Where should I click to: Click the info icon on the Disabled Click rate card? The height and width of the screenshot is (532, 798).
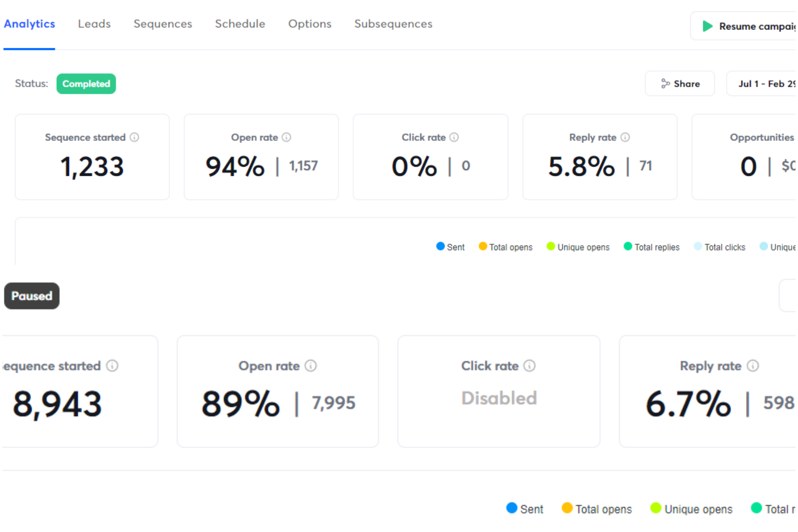coord(529,366)
